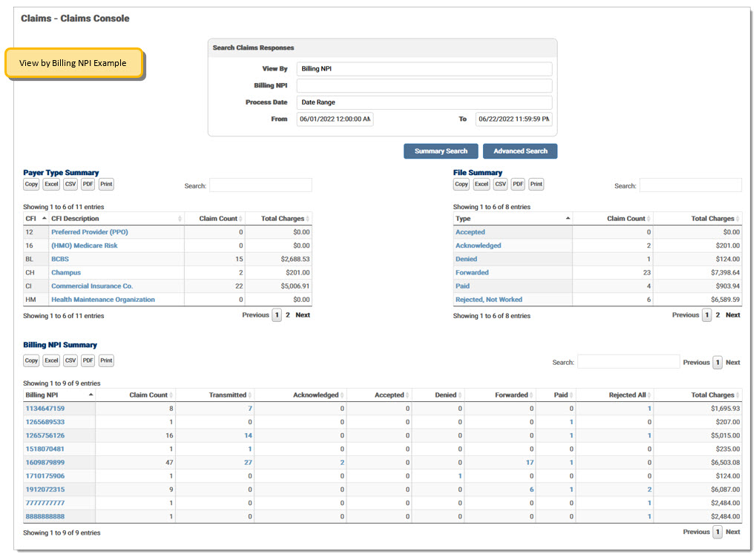Export Billing NPI Summary as PDF
Viewport: 756px width, 554px height.
click(x=88, y=360)
